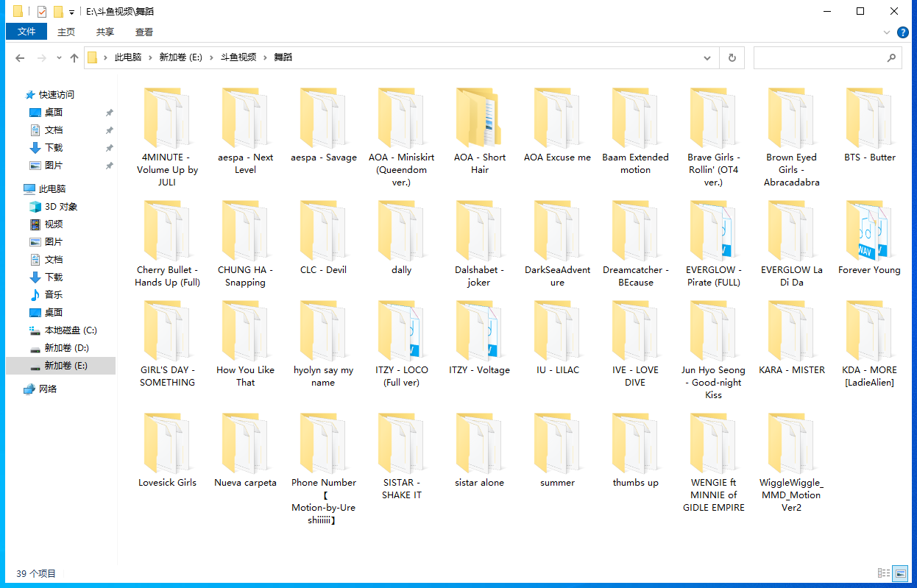Image resolution: width=917 pixels, height=588 pixels.
Task: Refresh the current folder view
Action: (x=732, y=57)
